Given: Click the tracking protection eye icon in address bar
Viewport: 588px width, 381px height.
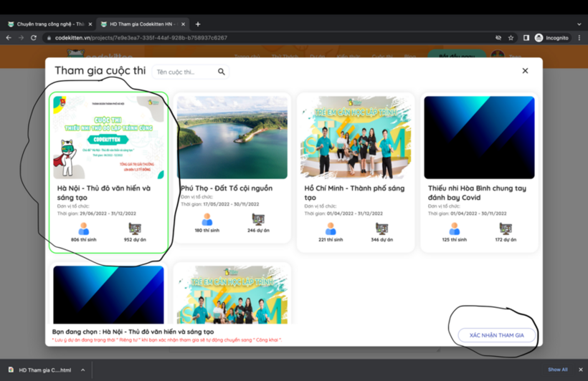Looking at the screenshot, I should coord(498,38).
